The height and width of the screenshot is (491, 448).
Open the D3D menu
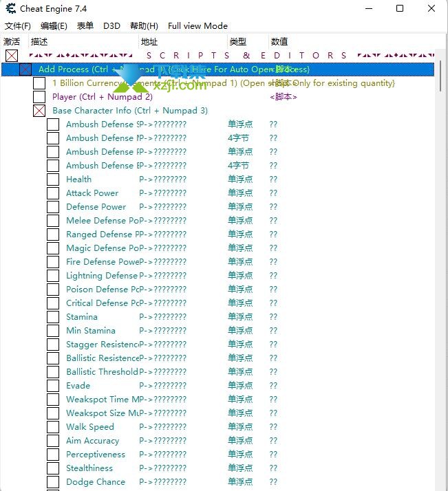coord(112,26)
